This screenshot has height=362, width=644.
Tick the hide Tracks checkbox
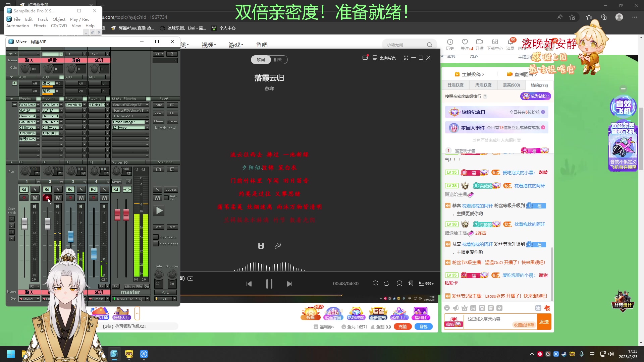pos(156,237)
